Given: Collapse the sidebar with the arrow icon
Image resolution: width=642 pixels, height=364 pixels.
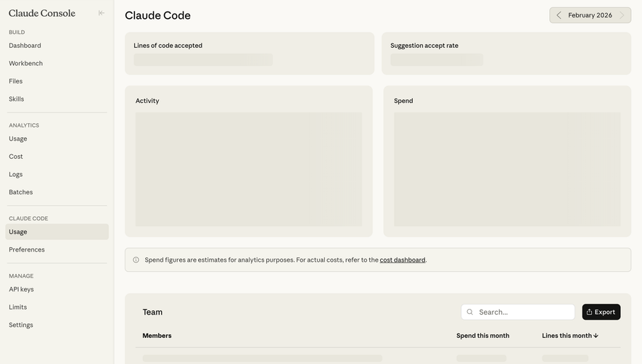Looking at the screenshot, I should coord(102,13).
